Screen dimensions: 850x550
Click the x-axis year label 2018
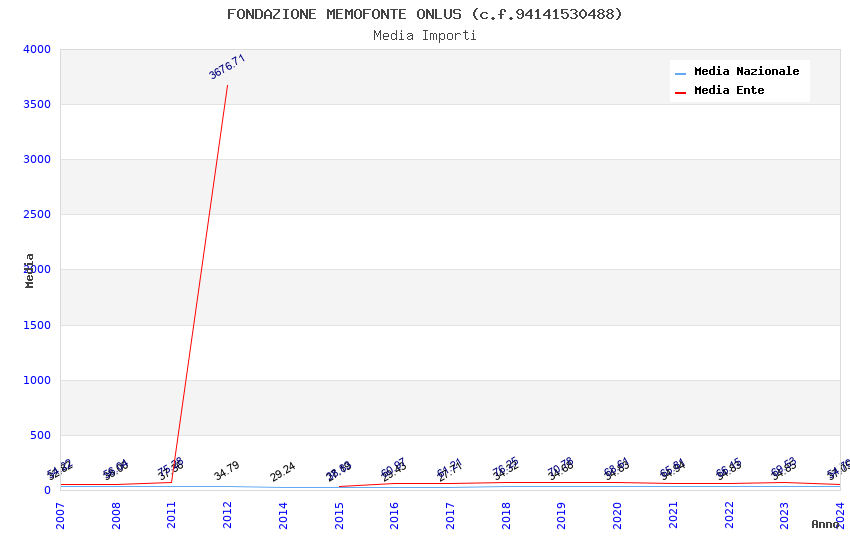pos(506,515)
